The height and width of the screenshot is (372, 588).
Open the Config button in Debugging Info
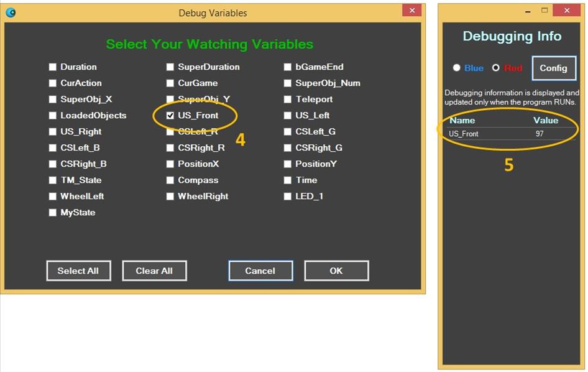[553, 68]
